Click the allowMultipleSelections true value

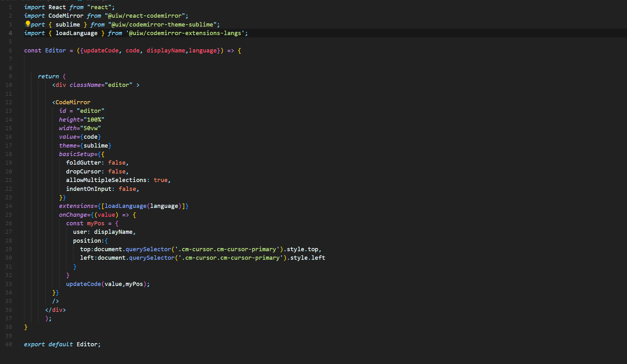161,180
